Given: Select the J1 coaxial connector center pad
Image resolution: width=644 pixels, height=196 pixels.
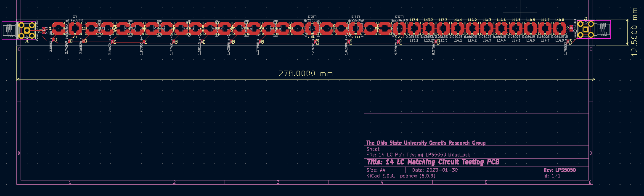Looking at the screenshot, I should point(27,30).
